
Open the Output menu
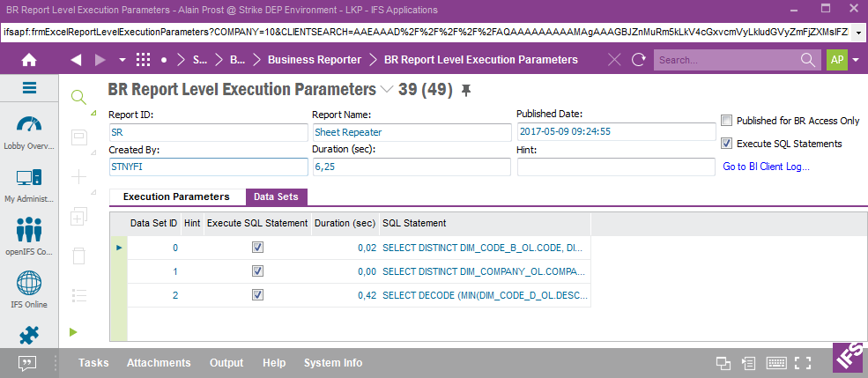[226, 363]
